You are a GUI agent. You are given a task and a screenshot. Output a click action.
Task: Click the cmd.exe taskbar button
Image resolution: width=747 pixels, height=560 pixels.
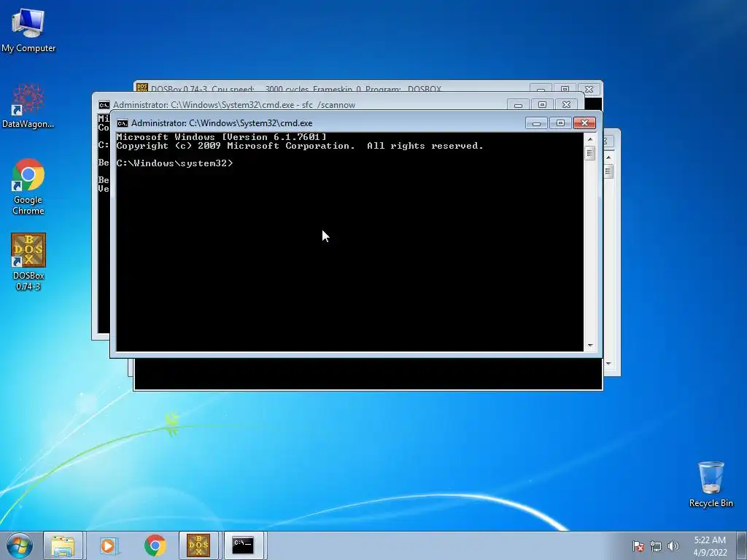pyautogui.click(x=243, y=545)
